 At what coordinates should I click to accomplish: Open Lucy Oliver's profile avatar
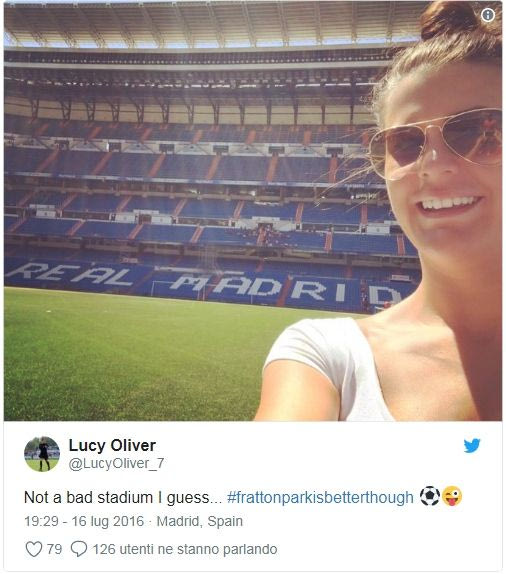click(x=42, y=454)
